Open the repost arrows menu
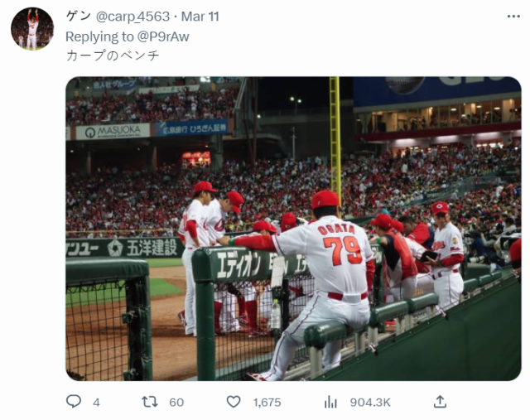The image size is (530, 420). click(150, 402)
